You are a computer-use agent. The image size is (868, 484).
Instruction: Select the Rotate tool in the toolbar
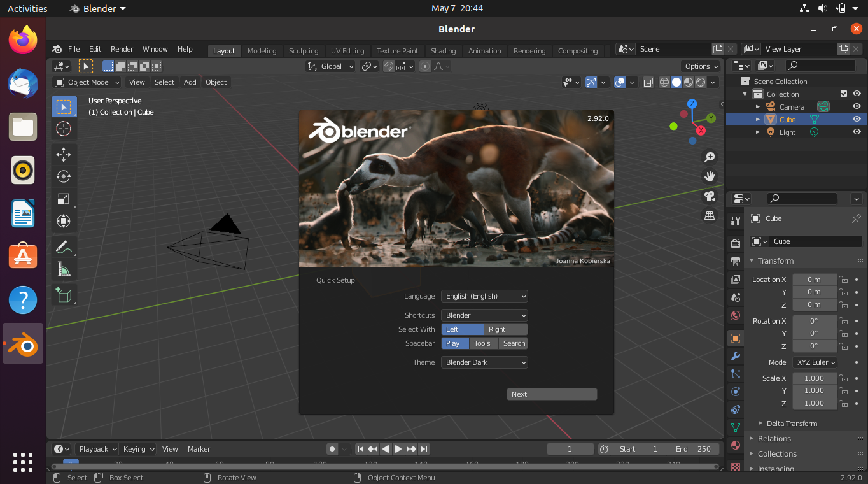(64, 176)
